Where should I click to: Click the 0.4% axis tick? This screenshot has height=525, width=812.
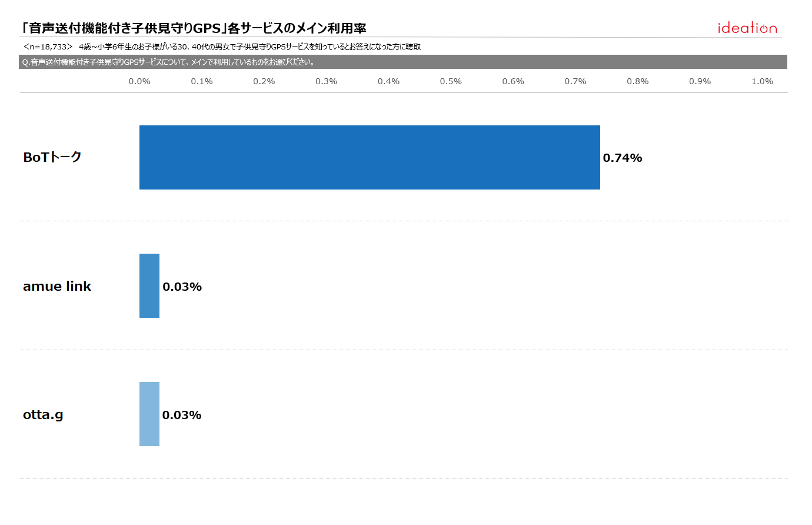tap(388, 81)
